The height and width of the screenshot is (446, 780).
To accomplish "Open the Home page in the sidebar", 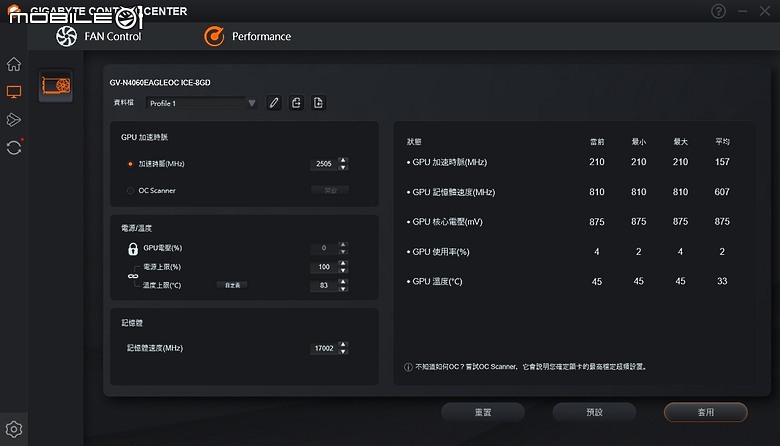I will pyautogui.click(x=14, y=64).
